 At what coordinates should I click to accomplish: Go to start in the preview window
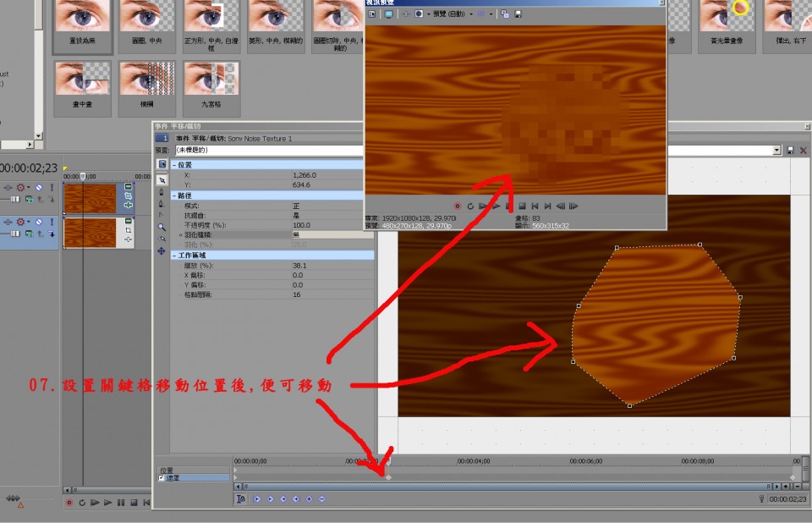coord(535,206)
